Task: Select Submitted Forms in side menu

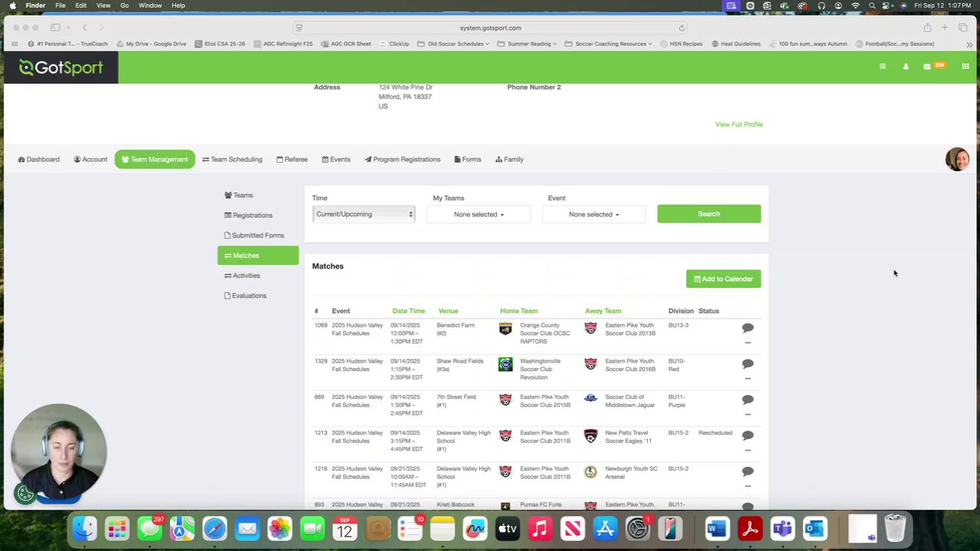Action: [x=258, y=235]
